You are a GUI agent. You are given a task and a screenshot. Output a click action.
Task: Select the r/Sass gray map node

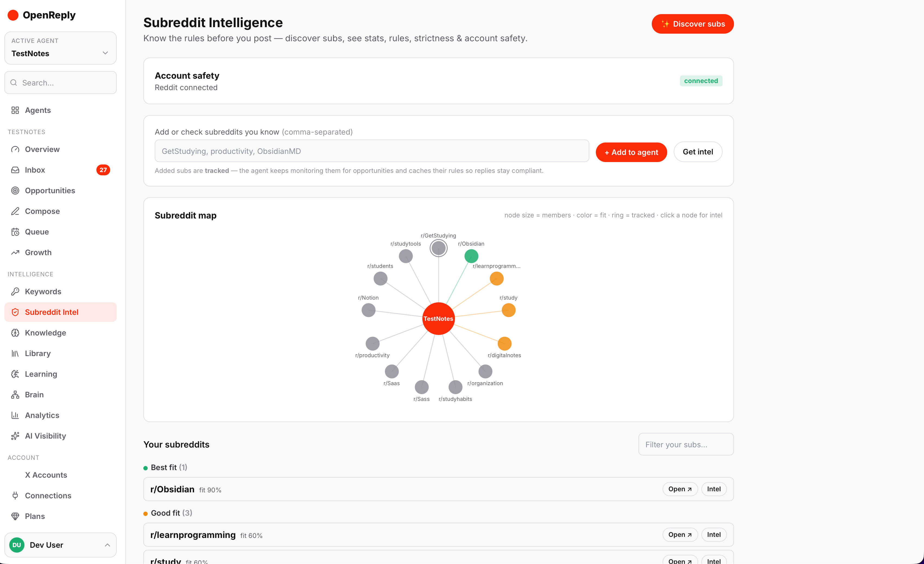click(422, 387)
